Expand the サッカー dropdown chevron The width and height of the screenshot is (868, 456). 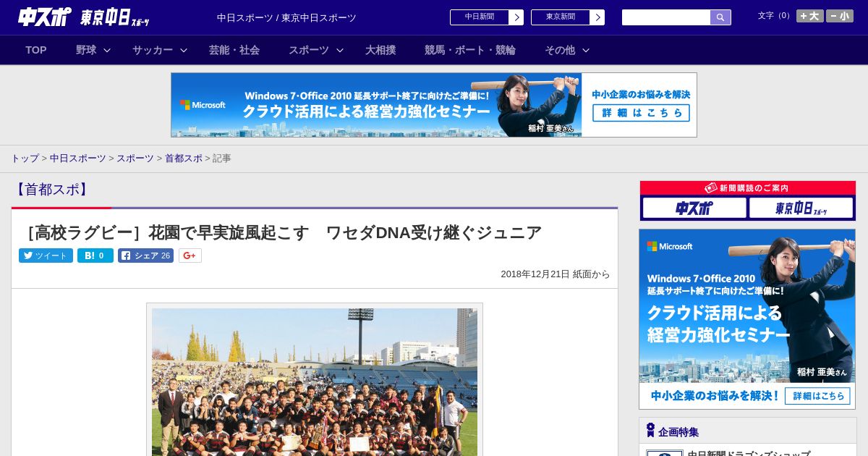pos(184,50)
